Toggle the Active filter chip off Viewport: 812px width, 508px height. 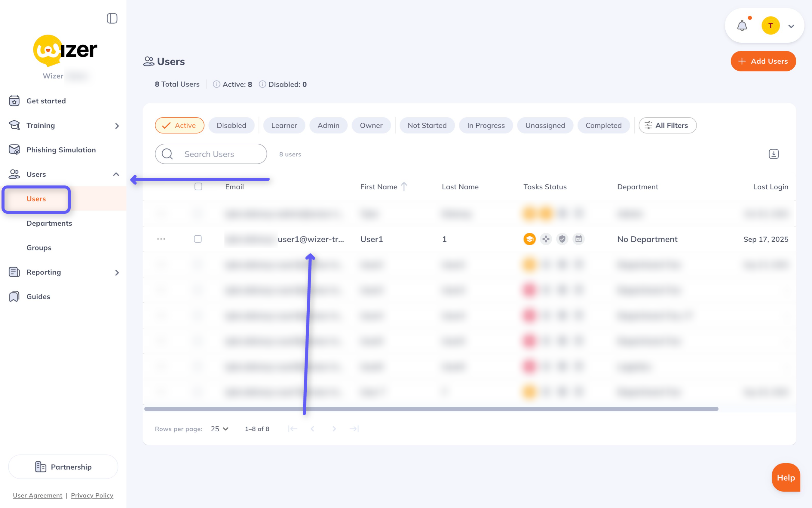pos(179,125)
